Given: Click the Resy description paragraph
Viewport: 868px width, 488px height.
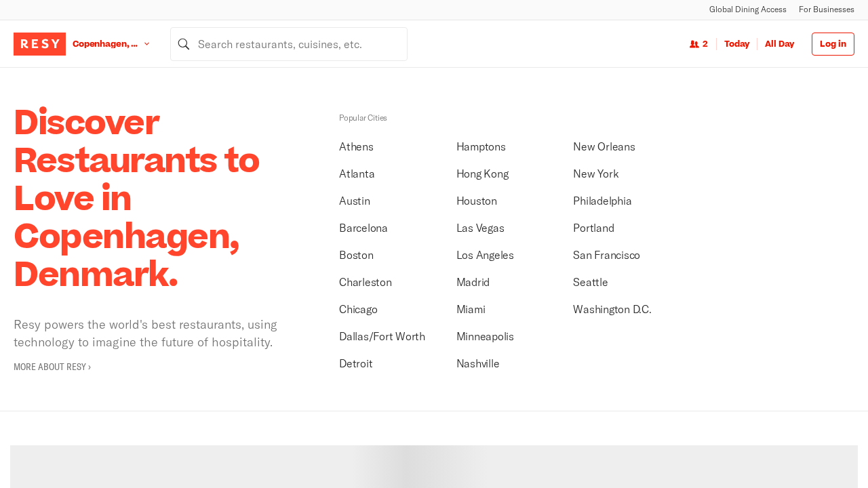Looking at the screenshot, I should point(145,333).
